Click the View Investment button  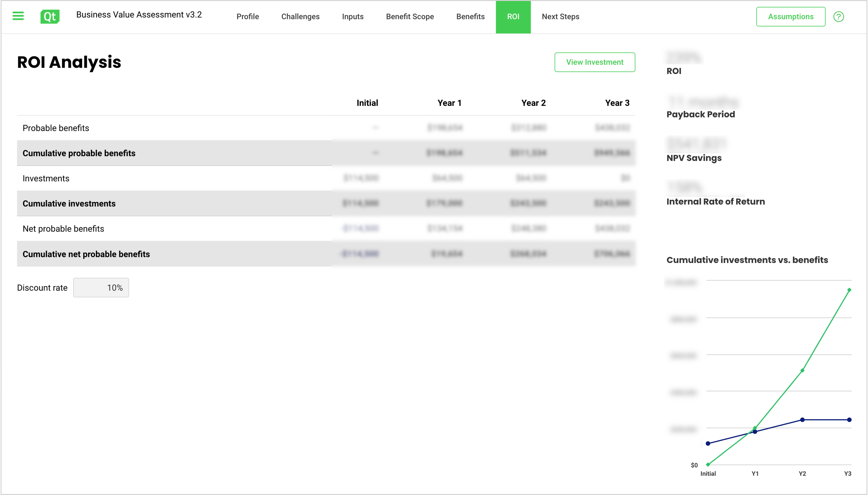click(594, 62)
